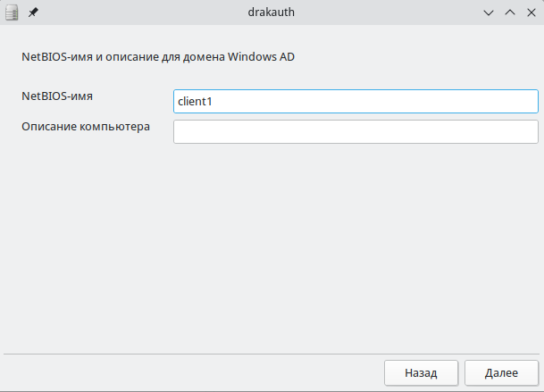544x392 pixels.
Task: Close the drakauth dialog window
Action: [x=531, y=13]
